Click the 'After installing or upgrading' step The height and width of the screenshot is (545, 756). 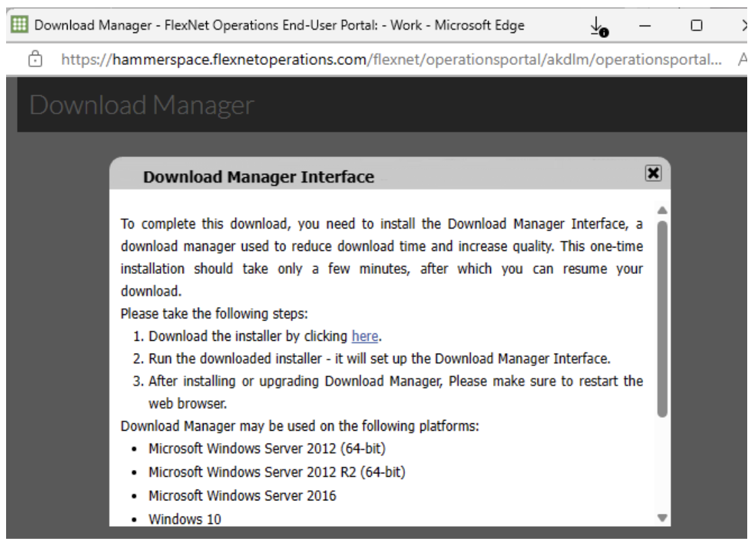point(396,392)
